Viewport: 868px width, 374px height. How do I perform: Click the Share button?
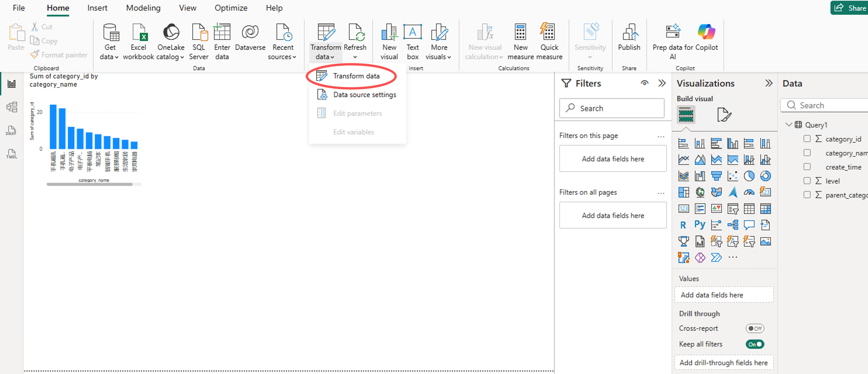pos(849,8)
